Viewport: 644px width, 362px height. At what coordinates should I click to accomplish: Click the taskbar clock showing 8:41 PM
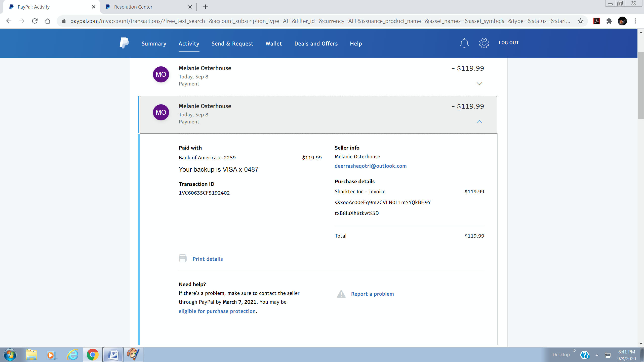626,355
